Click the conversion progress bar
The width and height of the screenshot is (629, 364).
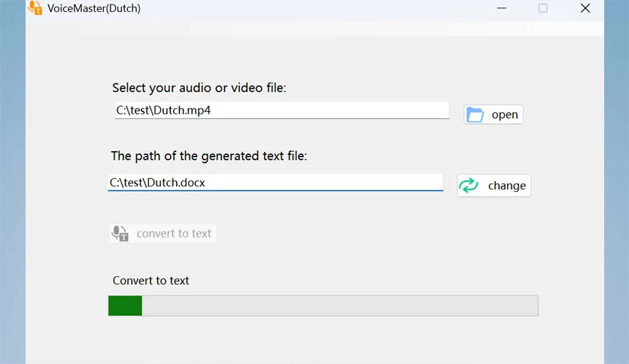[324, 306]
